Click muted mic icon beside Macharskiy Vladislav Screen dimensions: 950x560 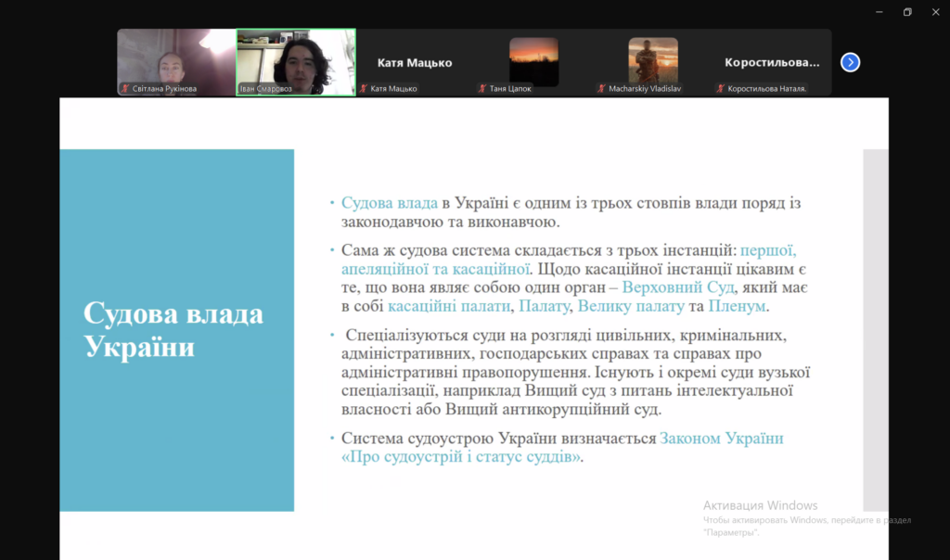pyautogui.click(x=601, y=88)
